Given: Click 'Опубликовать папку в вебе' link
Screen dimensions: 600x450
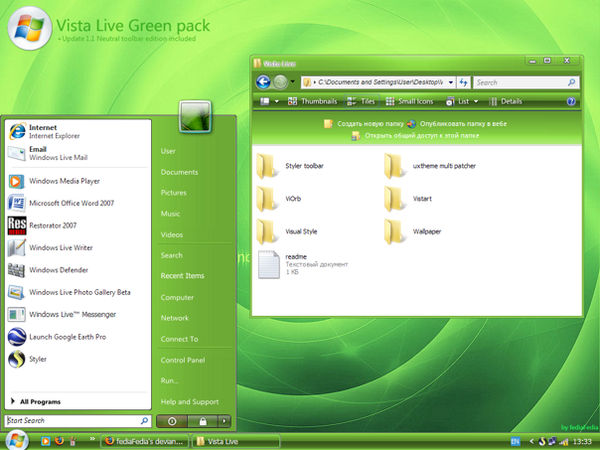Looking at the screenshot, I should coord(457,124).
